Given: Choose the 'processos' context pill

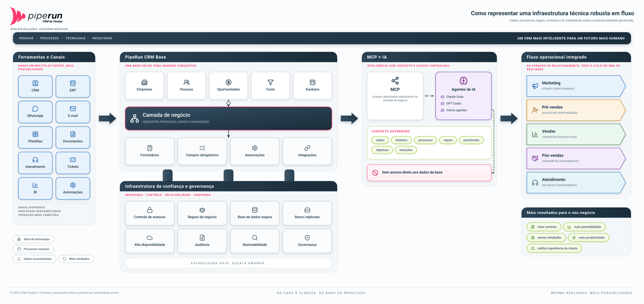Looking at the screenshot, I should (426, 140).
